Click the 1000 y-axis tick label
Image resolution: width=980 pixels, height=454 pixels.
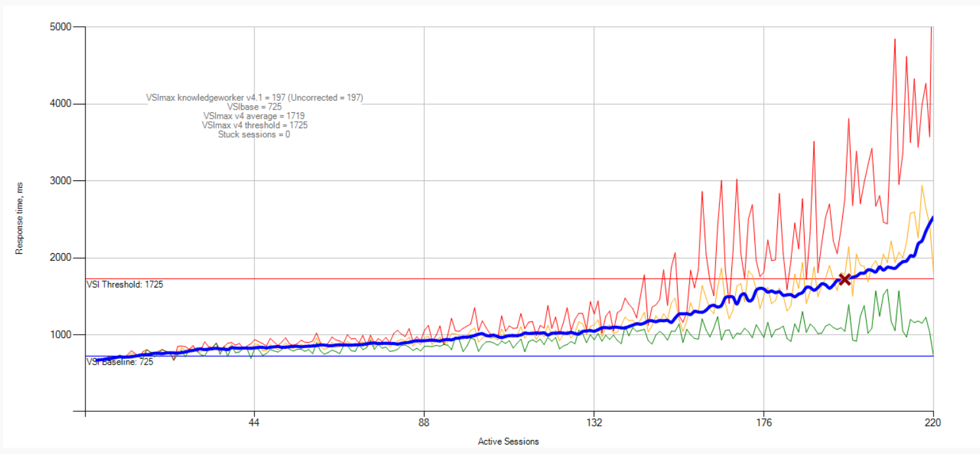point(61,335)
